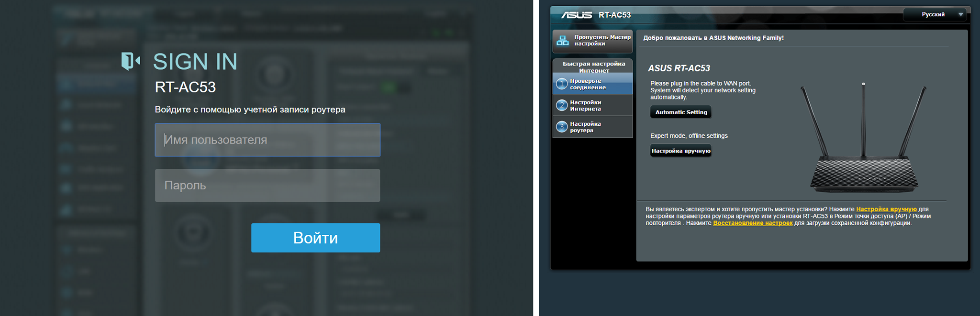Click the Automatic Setting button
Screen dimensions: 980x316
pyautogui.click(x=681, y=112)
